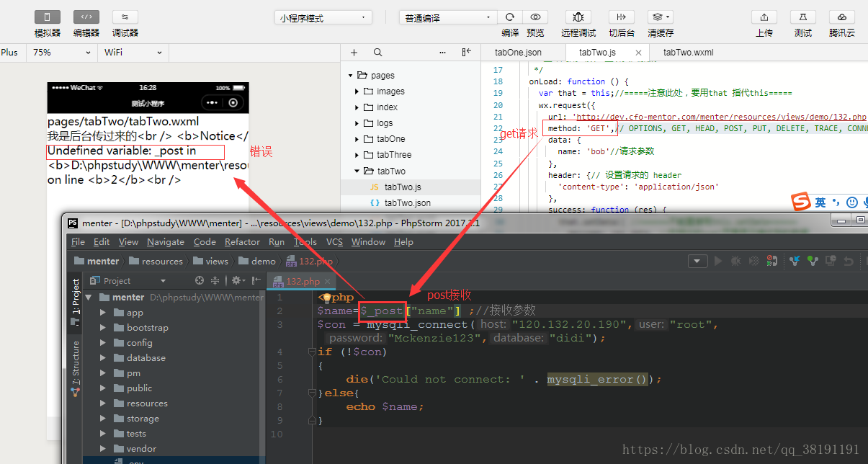Image resolution: width=868 pixels, height=464 pixels.
Task: Click the simulator capsule close circle button
Action: [233, 103]
